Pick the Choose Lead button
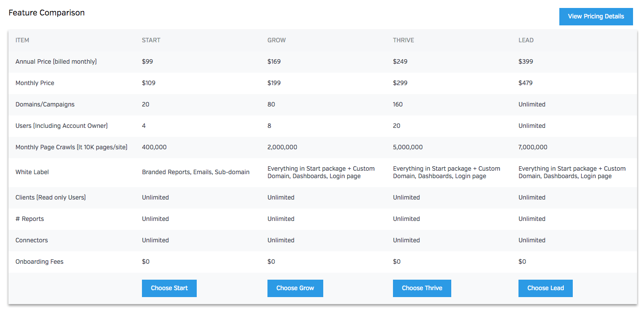This screenshot has height=314, width=644. [x=545, y=288]
